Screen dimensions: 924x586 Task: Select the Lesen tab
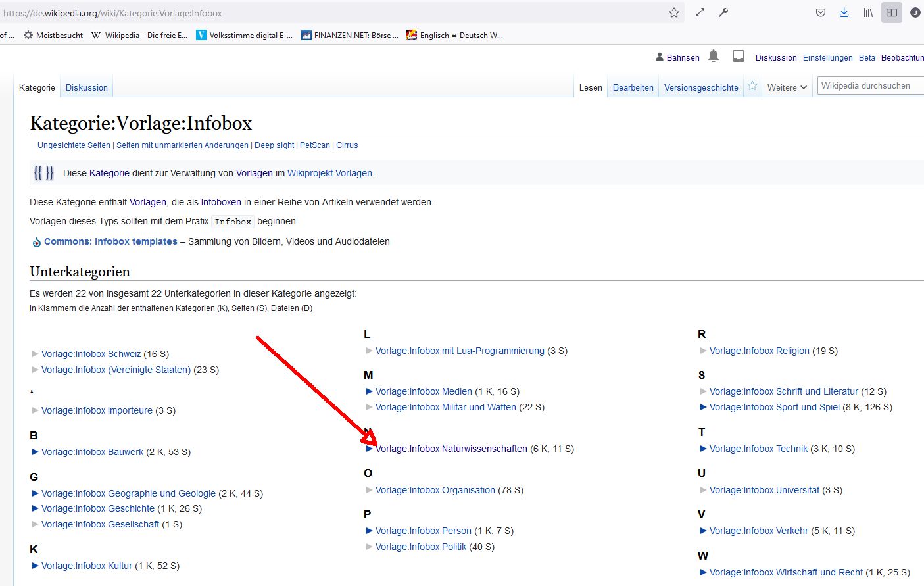591,87
